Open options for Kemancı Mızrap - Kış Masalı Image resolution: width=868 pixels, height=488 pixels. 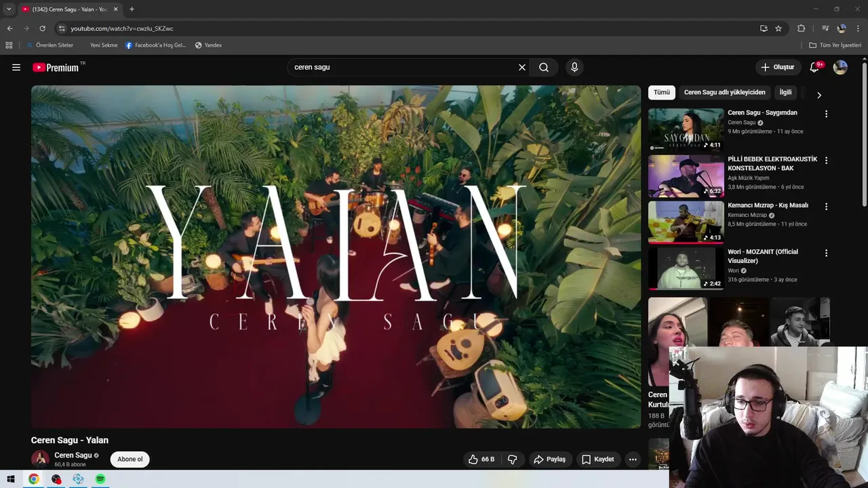pos(826,207)
